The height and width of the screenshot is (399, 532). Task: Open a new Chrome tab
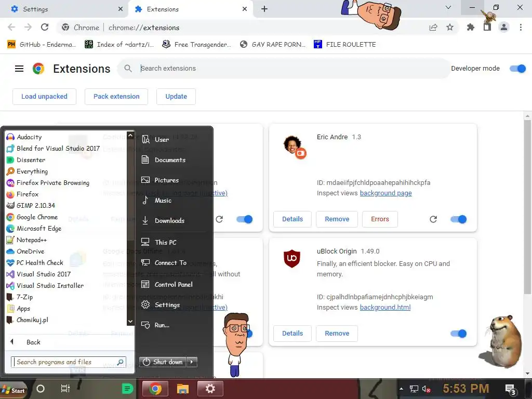264,9
